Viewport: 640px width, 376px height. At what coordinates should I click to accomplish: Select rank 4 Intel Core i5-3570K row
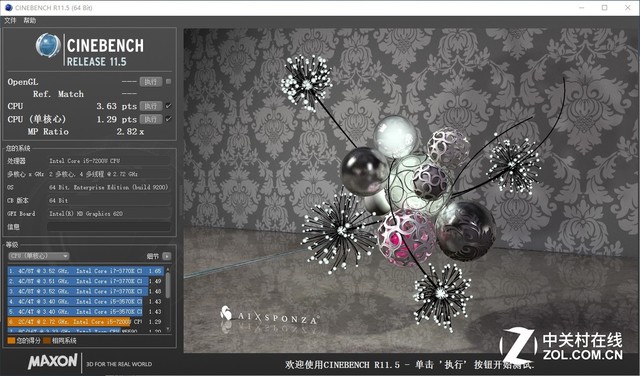click(86, 301)
